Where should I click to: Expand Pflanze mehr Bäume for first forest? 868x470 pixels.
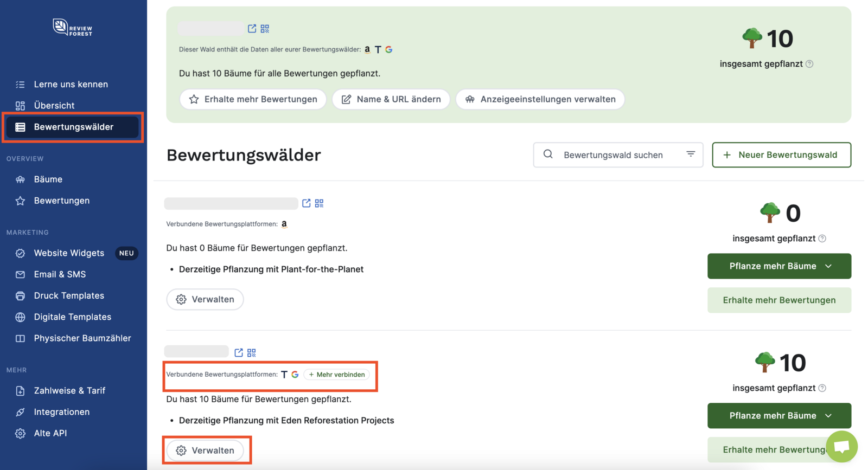click(779, 266)
